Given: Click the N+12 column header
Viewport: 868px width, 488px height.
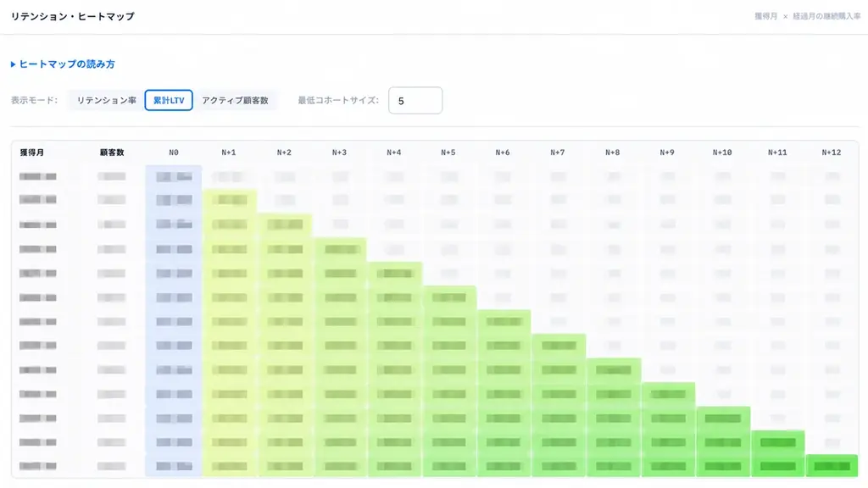Looking at the screenshot, I should (x=832, y=152).
